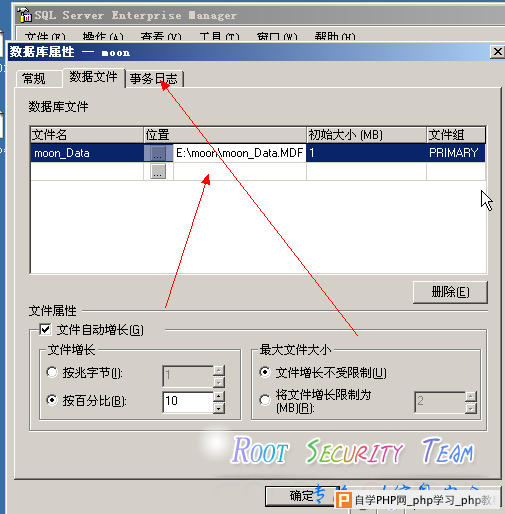Click browse button in empty file row
Screen dimensions: 505x514
point(158,171)
